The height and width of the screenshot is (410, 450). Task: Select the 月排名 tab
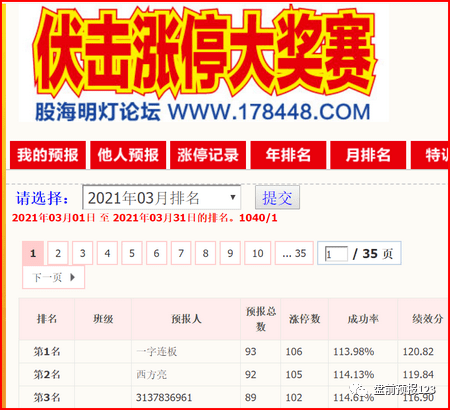[368, 155]
